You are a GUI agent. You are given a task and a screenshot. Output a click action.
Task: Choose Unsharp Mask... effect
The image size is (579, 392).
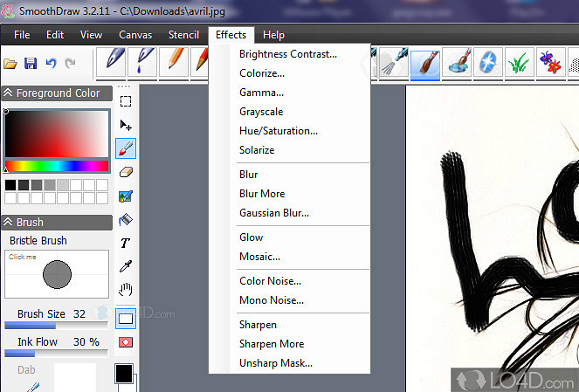(x=290, y=363)
